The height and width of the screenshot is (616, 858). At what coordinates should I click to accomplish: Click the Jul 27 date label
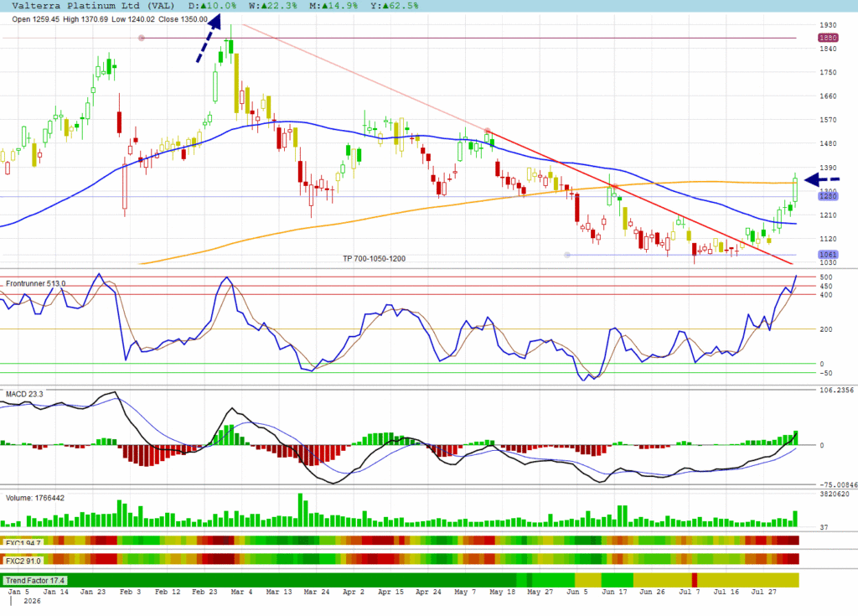point(763,592)
